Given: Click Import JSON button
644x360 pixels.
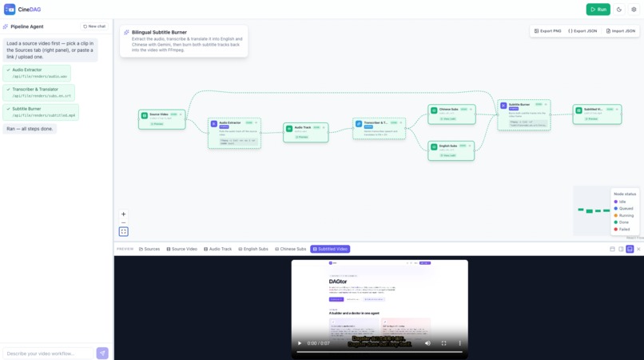Looking at the screenshot, I should (x=621, y=31).
